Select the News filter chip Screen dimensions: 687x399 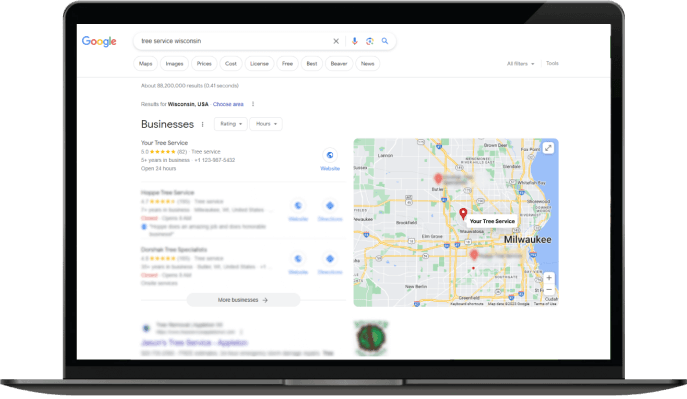tap(368, 64)
